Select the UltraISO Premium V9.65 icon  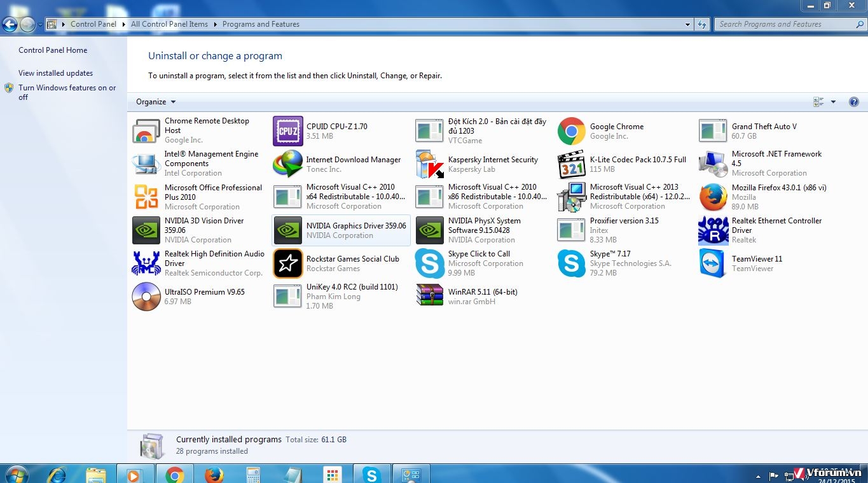coord(146,297)
